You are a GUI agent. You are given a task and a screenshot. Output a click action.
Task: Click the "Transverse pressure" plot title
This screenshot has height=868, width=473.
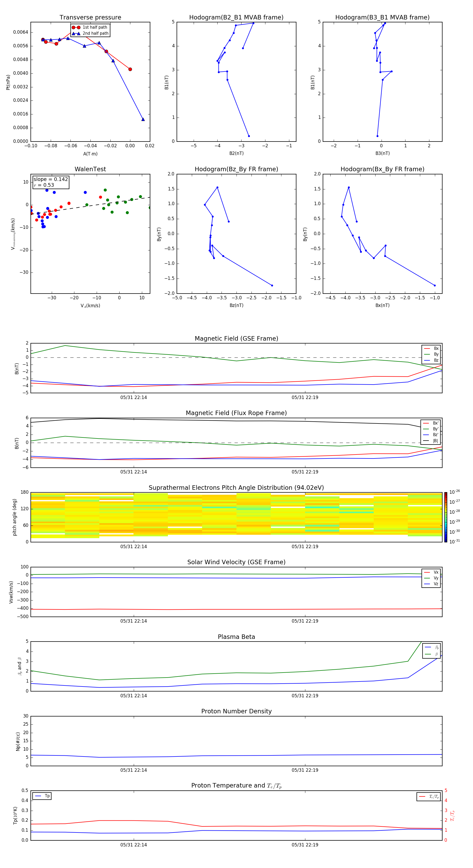pos(90,18)
